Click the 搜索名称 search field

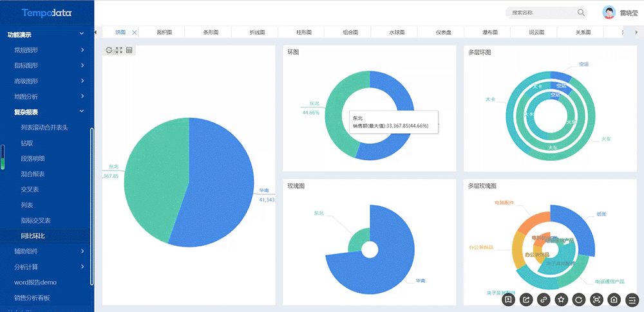click(546, 13)
